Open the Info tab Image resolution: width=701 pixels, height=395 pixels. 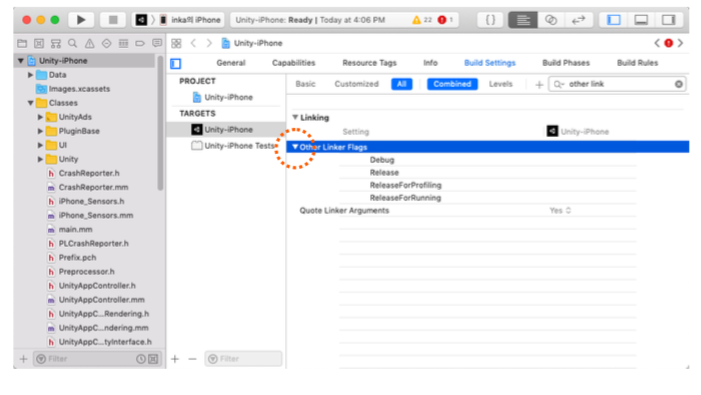click(x=430, y=63)
